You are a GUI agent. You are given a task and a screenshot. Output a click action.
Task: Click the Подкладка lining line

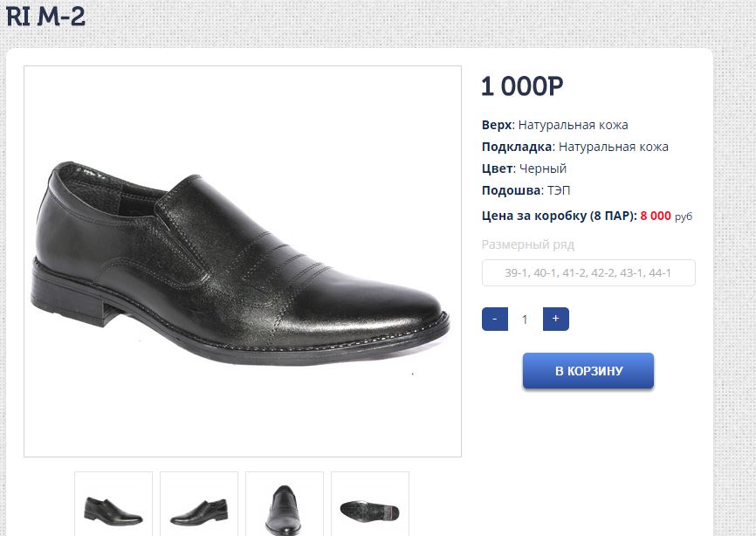pyautogui.click(x=574, y=147)
